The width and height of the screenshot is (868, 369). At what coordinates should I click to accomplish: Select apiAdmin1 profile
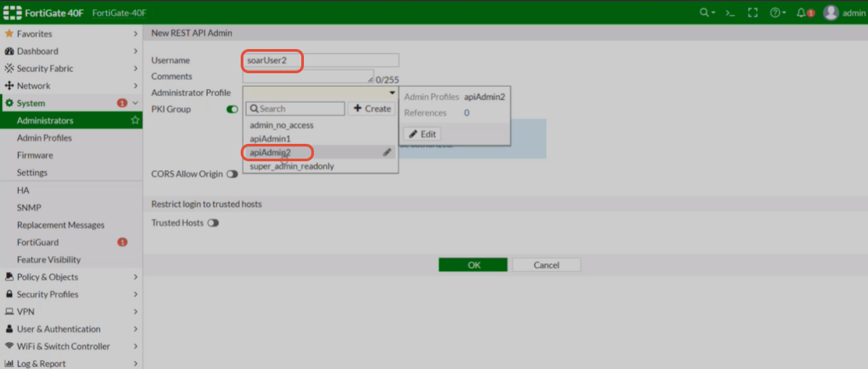321,138
